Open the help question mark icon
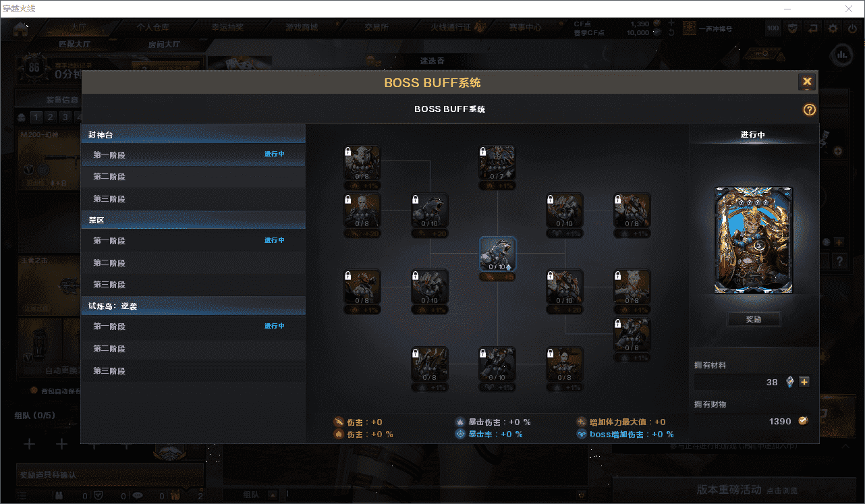 [x=809, y=109]
